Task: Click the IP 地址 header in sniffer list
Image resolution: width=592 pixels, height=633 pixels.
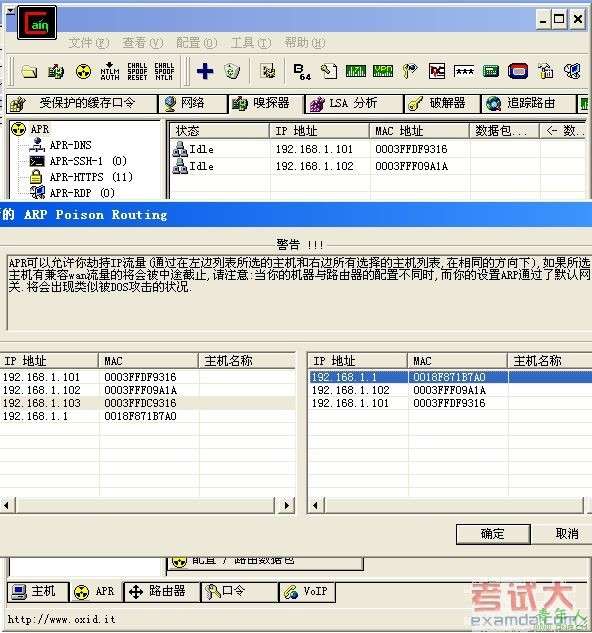Action: coord(319,131)
